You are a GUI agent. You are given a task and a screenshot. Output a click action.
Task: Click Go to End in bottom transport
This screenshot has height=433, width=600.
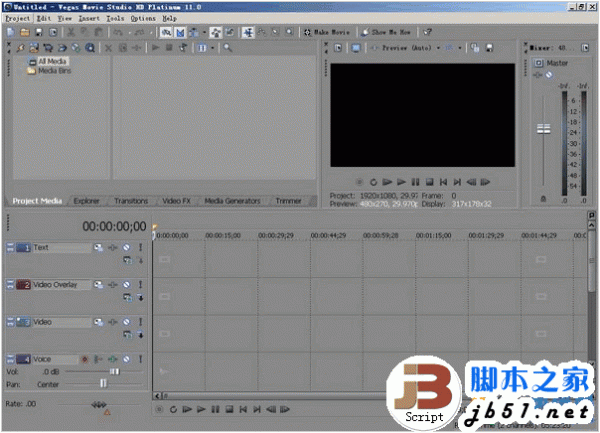pos(257,409)
